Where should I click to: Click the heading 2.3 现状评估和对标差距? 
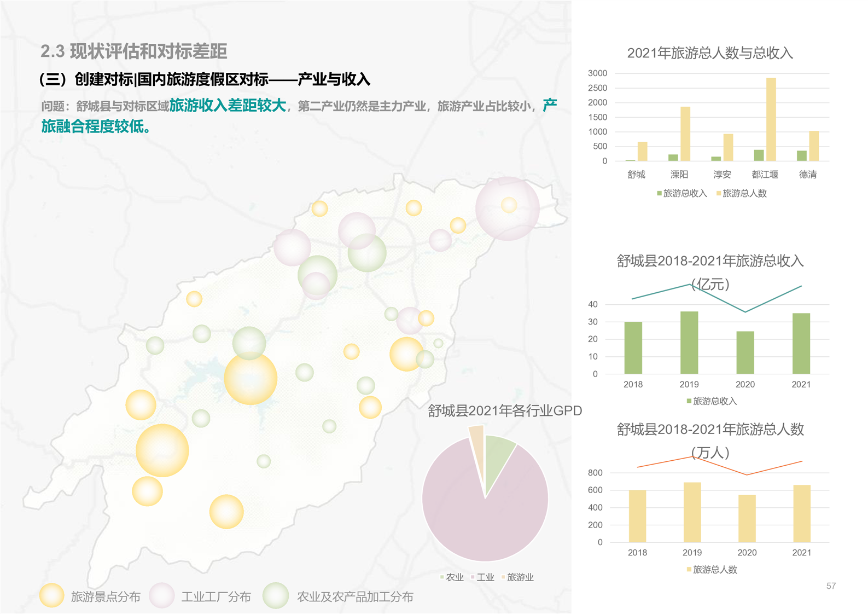pos(133,51)
